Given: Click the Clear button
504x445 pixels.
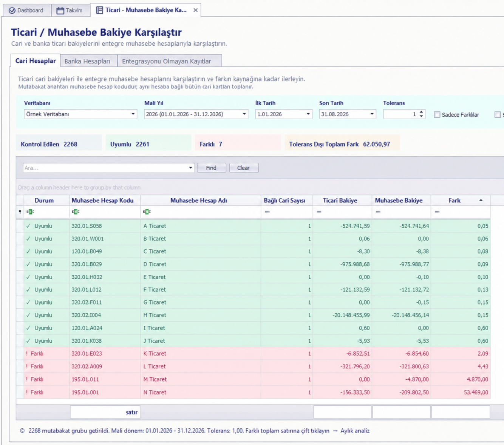Looking at the screenshot, I should (x=243, y=168).
